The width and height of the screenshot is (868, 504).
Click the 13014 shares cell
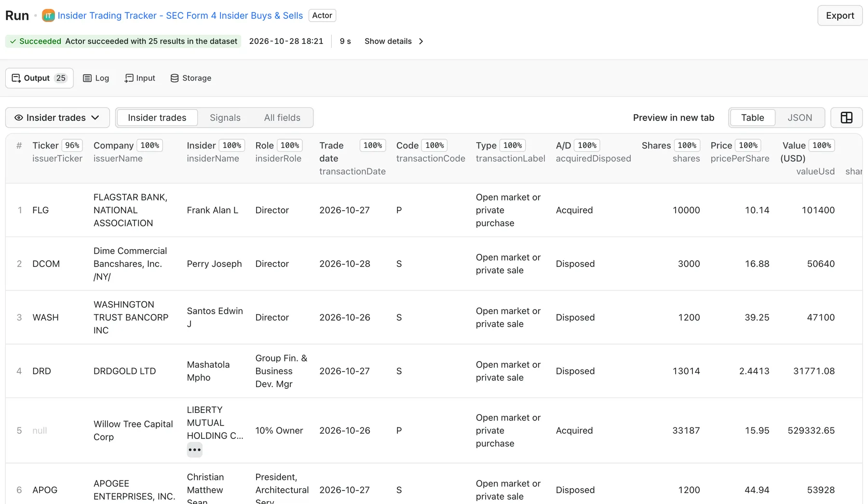point(686,371)
